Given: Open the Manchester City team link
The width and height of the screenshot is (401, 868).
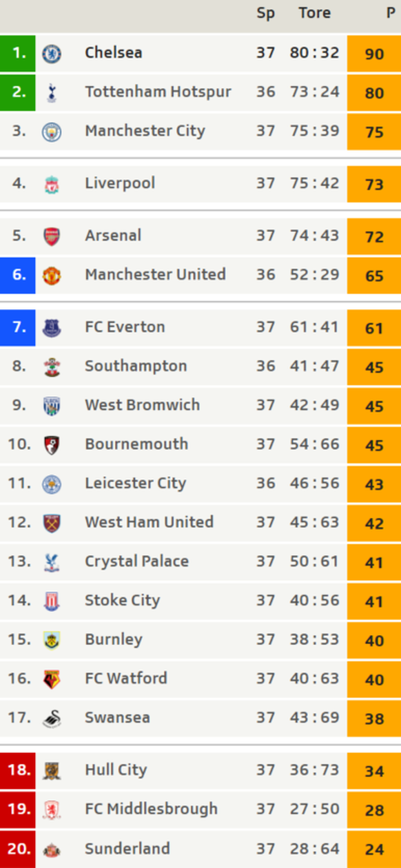Looking at the screenshot, I should 145,131.
